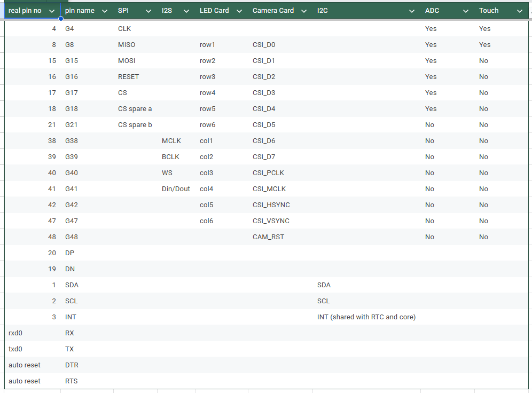Click the 'MCLK' cell in I2S column
This screenshot has width=532, height=393.
coord(177,141)
